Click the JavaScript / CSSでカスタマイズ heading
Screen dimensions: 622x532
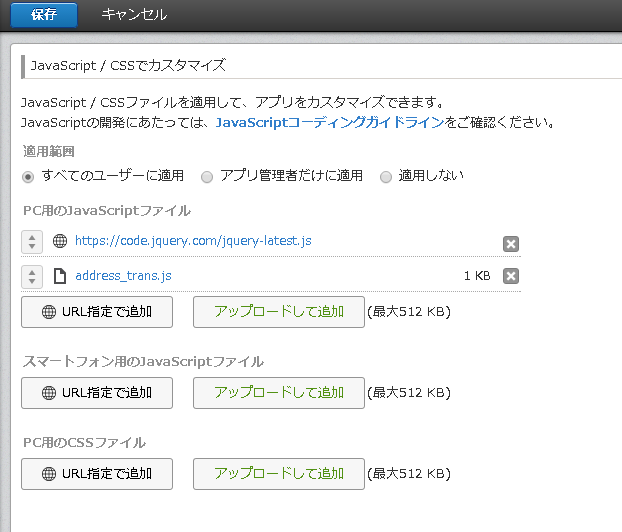click(128, 65)
